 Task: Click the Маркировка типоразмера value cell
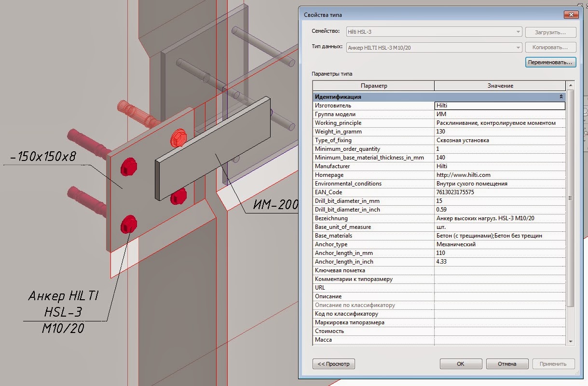(x=500, y=322)
